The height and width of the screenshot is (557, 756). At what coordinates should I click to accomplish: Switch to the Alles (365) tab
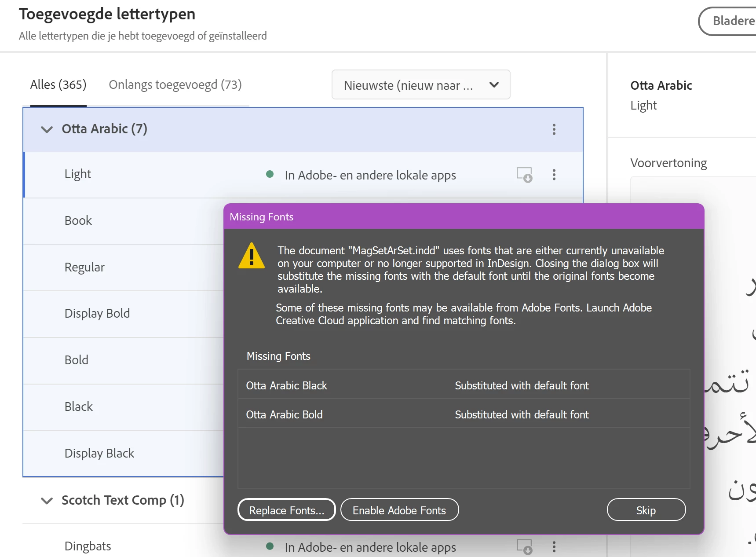click(x=58, y=84)
